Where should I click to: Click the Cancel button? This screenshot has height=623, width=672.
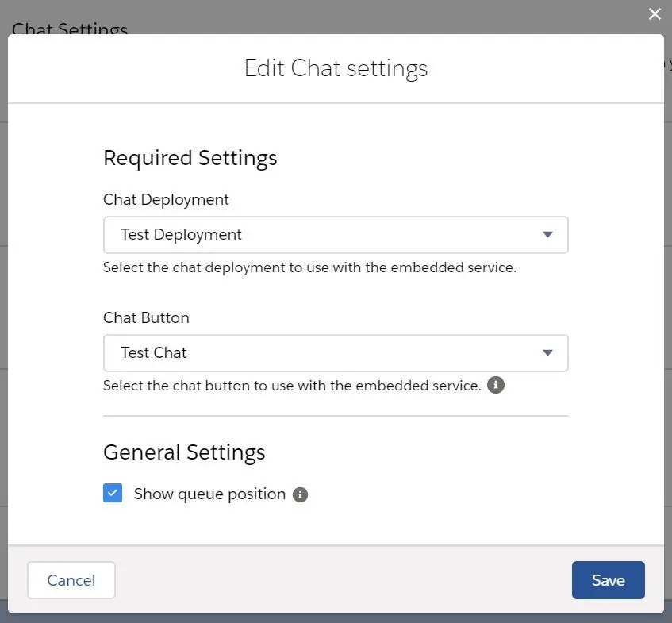[x=71, y=580]
